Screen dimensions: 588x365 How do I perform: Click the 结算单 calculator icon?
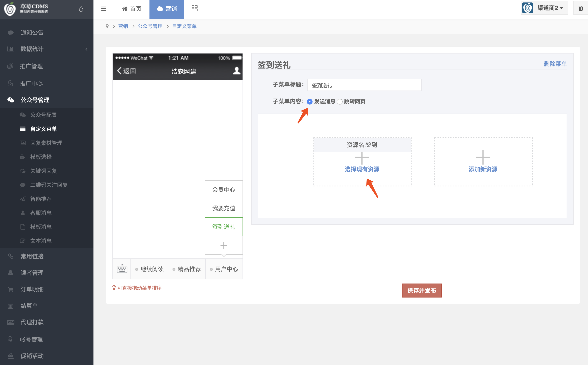[11, 306]
